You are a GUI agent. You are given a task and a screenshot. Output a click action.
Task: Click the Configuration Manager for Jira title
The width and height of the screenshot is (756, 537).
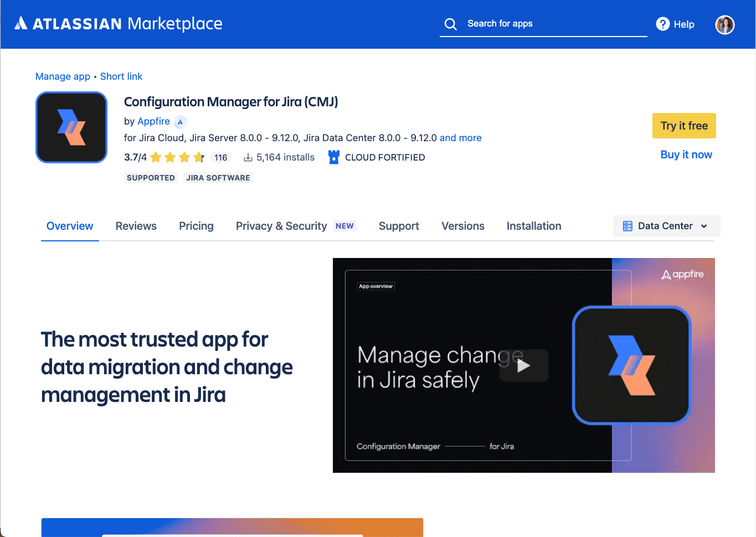231,102
